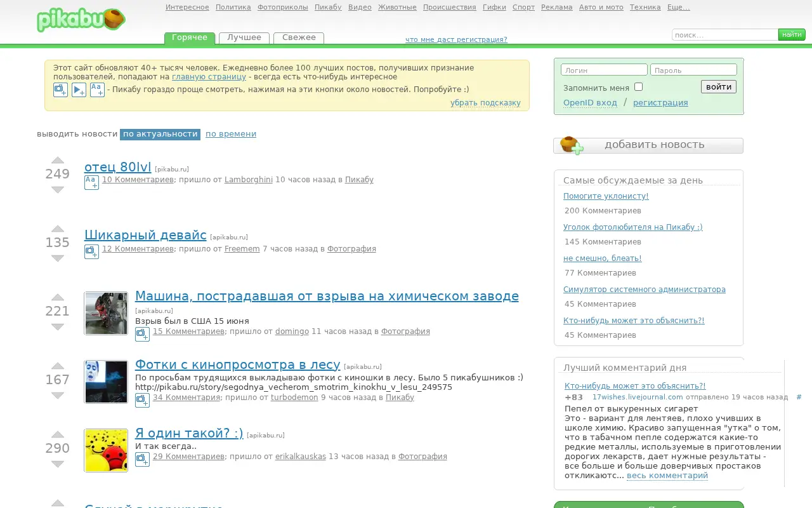Open the smiley faces thumbnail
Viewport: 812px width, 508px height.
pos(106,450)
